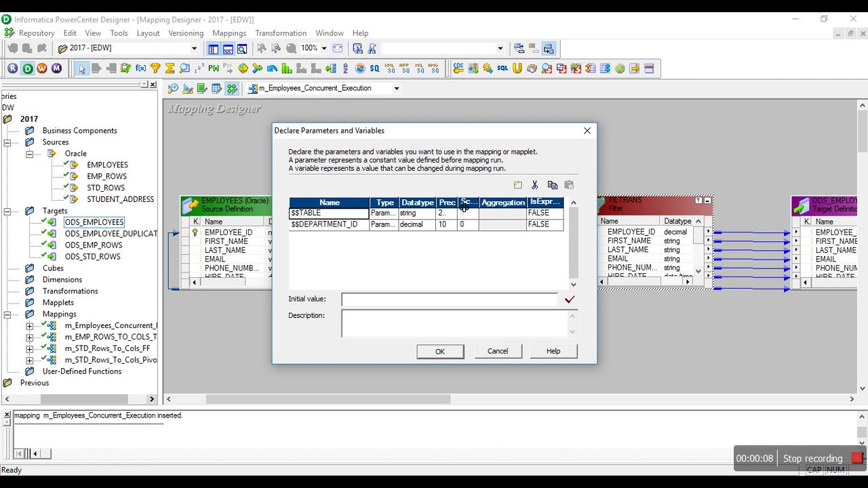The height and width of the screenshot is (488, 868).
Task: Toggle the Navigator window toolbar button
Action: (x=213, y=49)
